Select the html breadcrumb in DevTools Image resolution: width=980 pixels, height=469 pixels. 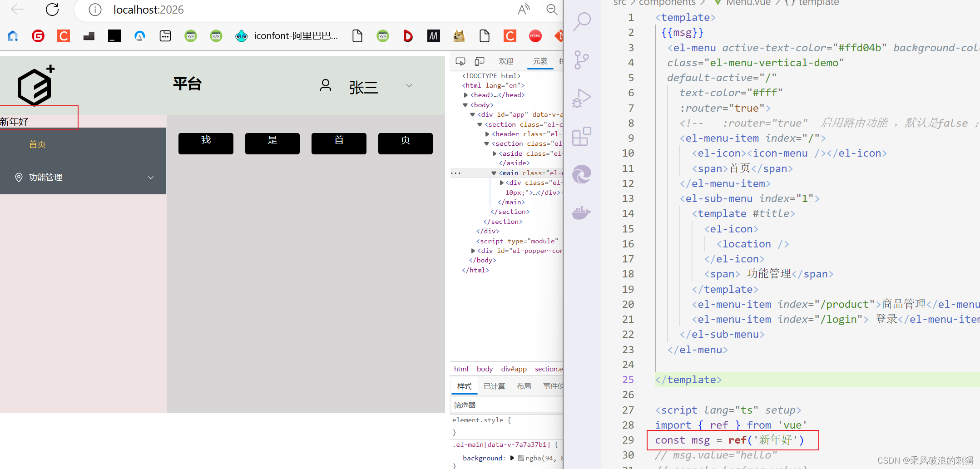point(461,369)
